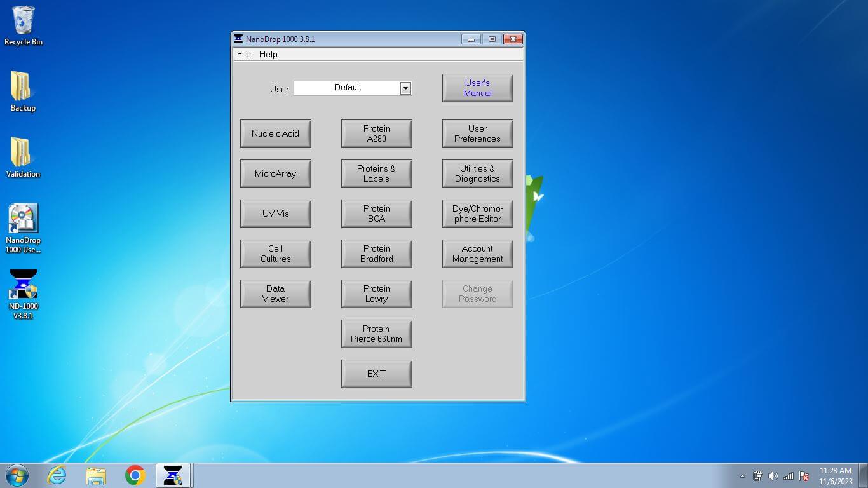This screenshot has height=488, width=868.
Task: Show hidden system tray icons
Action: click(742, 476)
